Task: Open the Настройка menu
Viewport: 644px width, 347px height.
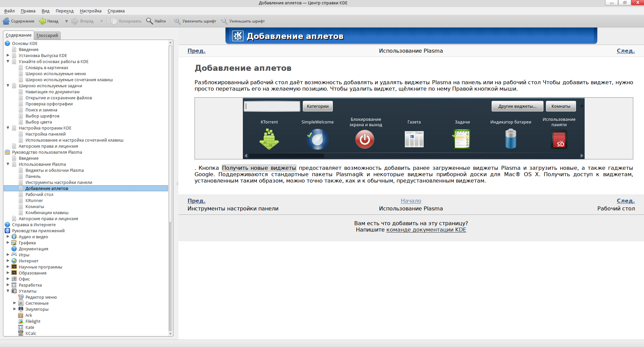Action: 91,11
